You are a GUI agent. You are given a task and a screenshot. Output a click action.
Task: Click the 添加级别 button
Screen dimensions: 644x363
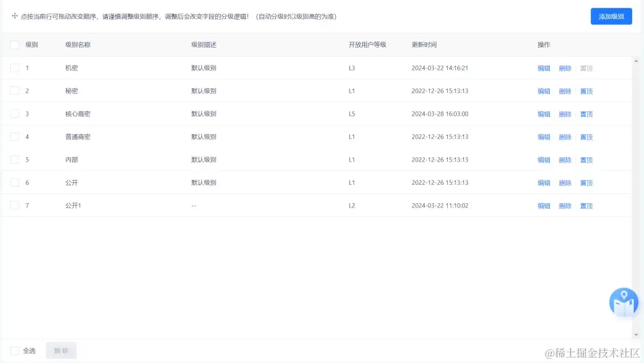pyautogui.click(x=611, y=16)
